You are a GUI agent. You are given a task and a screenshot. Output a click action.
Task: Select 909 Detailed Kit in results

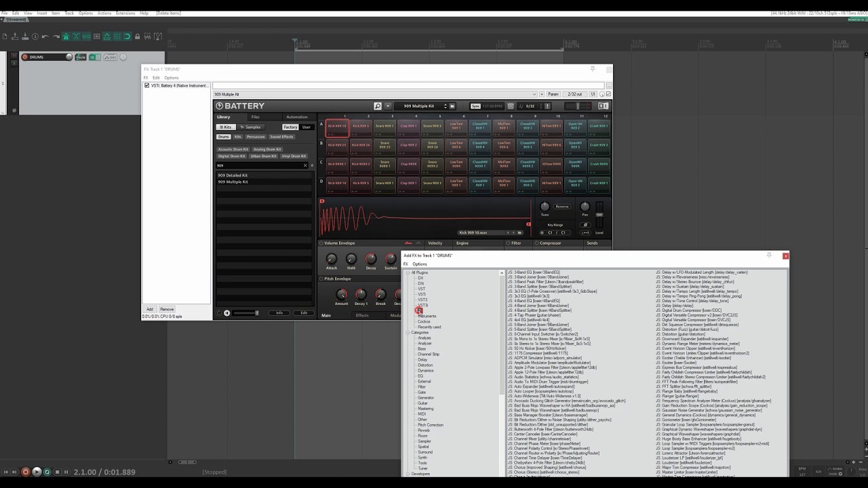click(x=233, y=175)
